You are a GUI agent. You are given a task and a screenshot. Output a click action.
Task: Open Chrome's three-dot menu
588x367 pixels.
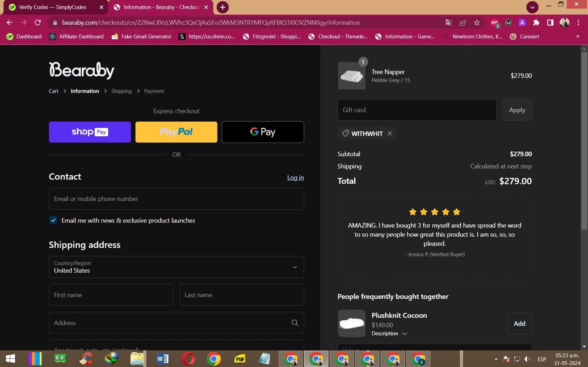click(x=578, y=23)
